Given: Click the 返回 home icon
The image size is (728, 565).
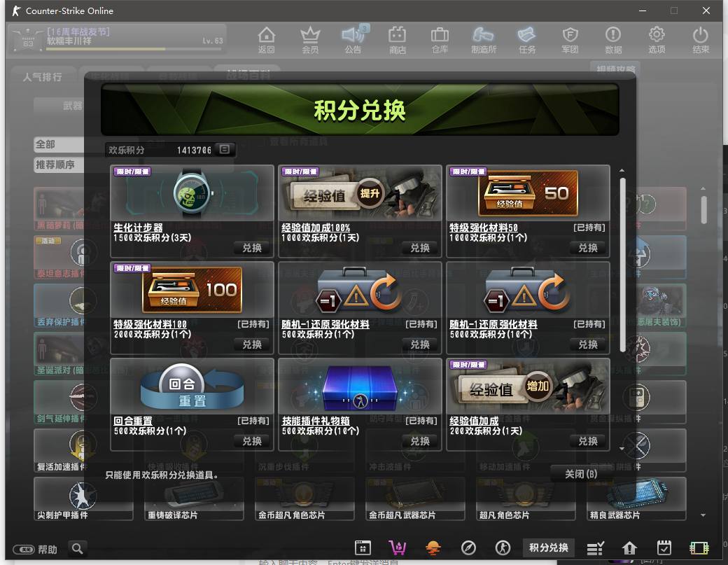Looking at the screenshot, I should coord(266,39).
